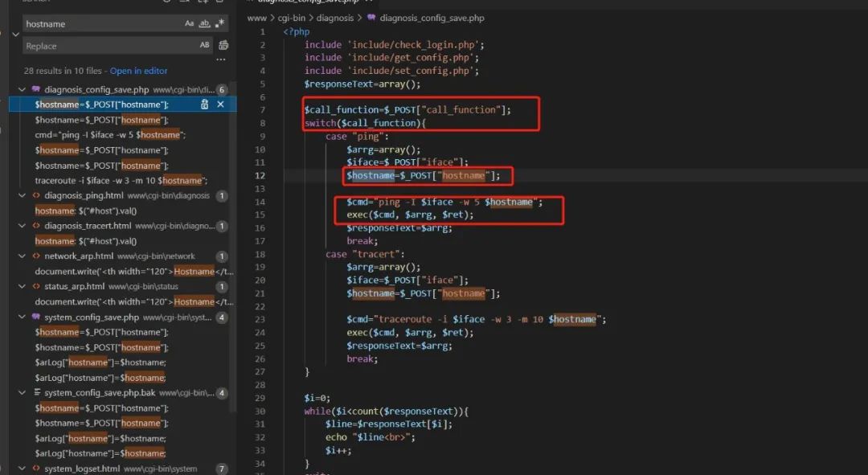Screen dimensions: 868x475
Task: Click HTML file icon of status_arp.html
Action: tap(36, 286)
